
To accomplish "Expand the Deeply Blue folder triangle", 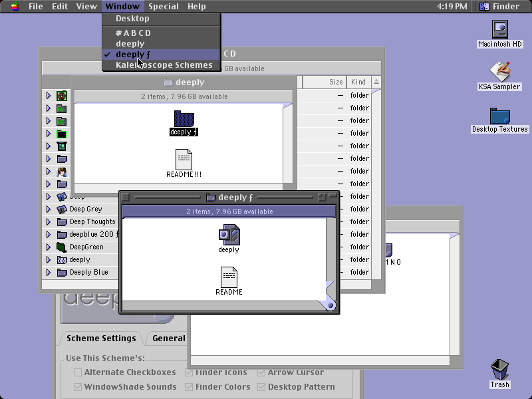I will pos(49,273).
